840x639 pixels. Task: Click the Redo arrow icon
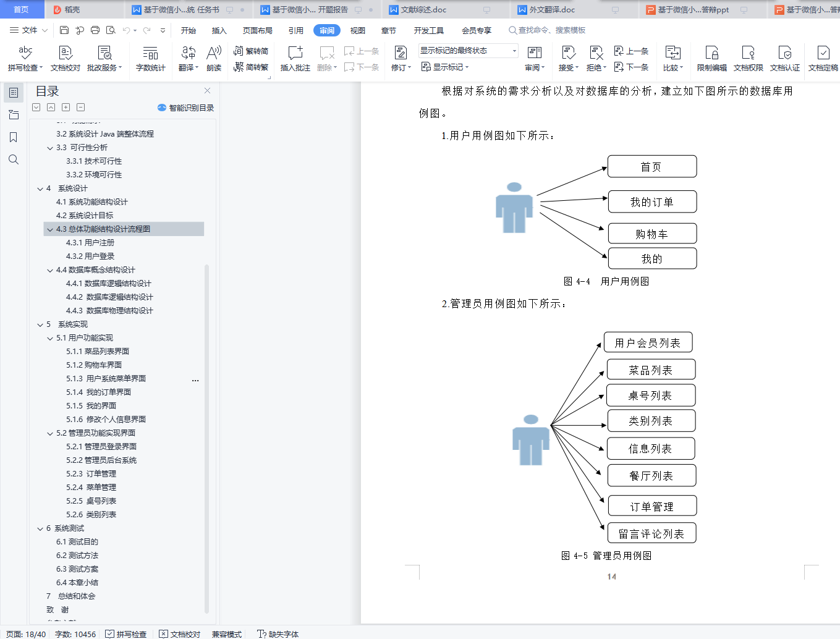146,30
